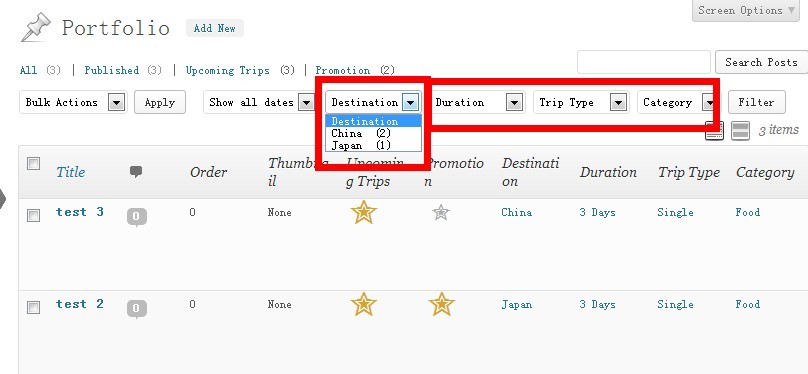Click the Upcoming Trips star for test 3
The image size is (808, 374).
pos(363,212)
